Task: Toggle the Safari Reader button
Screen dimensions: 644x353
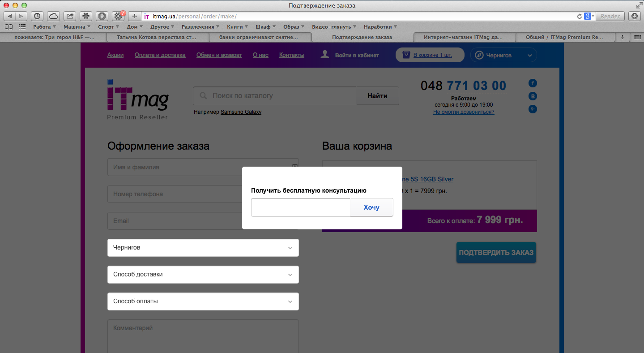Action: (610, 16)
